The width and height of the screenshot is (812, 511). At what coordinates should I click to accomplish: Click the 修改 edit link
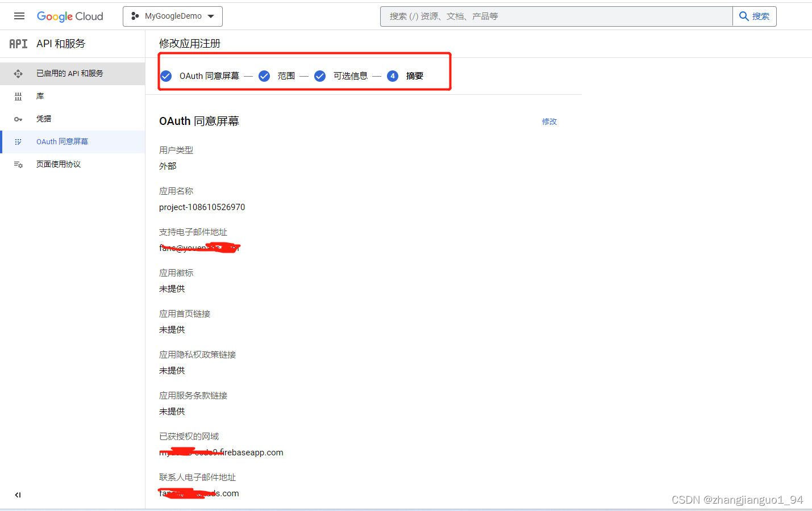[x=549, y=121]
